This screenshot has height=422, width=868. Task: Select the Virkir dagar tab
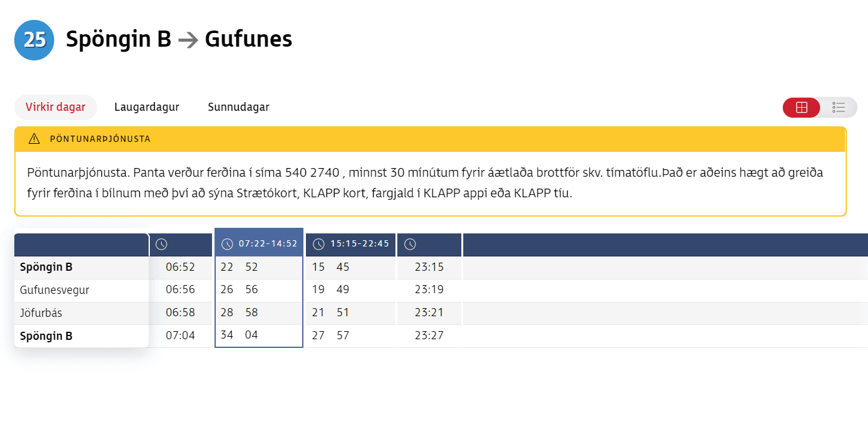click(55, 107)
